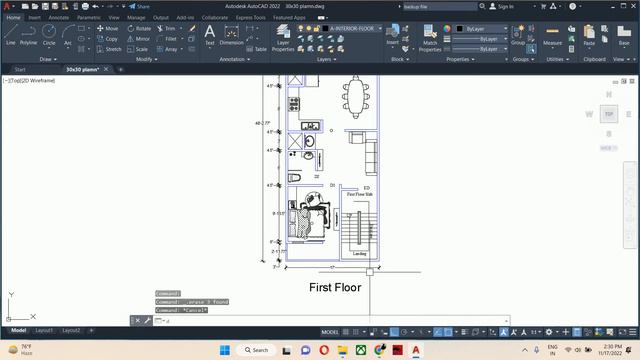This screenshot has height=360, width=640.
Task: Click the MODEL space button in status bar
Action: tap(330, 332)
